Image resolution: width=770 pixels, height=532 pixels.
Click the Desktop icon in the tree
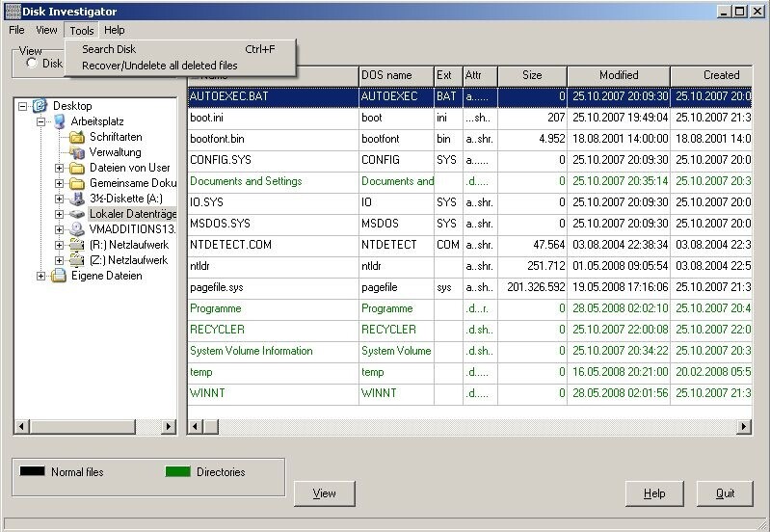(40, 106)
